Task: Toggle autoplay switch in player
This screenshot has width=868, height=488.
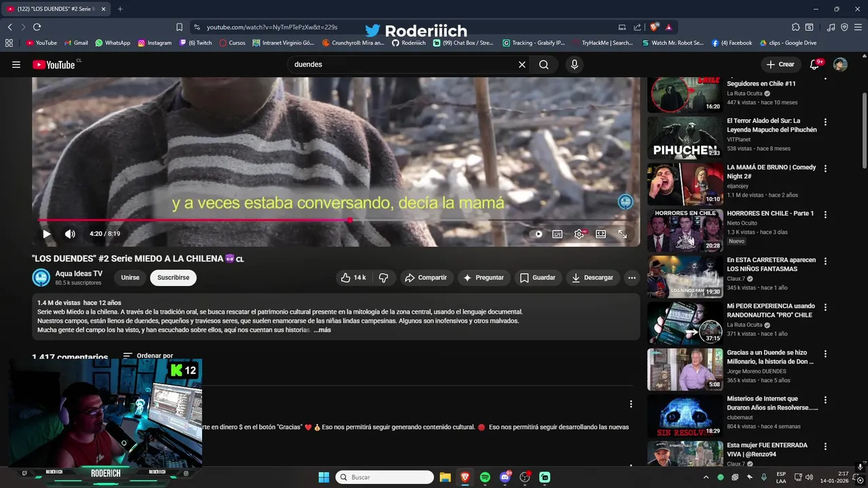Action: 536,234
